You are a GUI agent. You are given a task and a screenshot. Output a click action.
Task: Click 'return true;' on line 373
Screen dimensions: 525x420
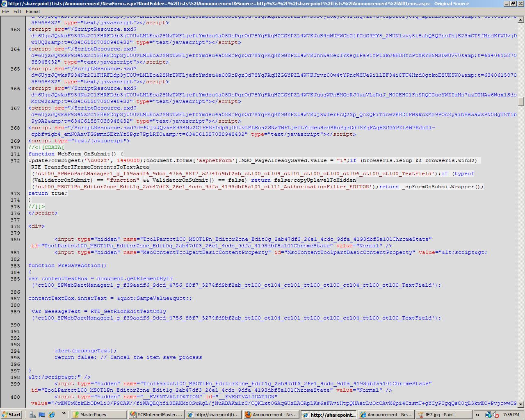(48, 193)
